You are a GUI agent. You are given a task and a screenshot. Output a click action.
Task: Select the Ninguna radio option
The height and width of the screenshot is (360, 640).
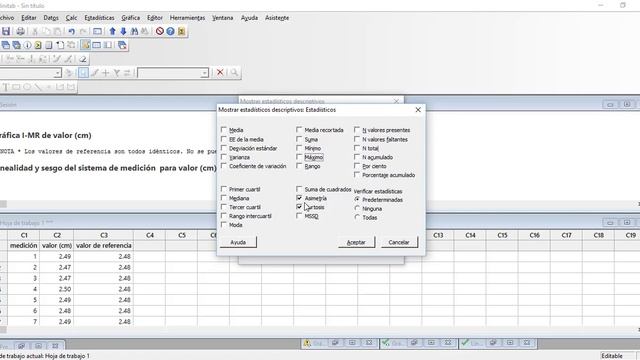click(x=357, y=209)
